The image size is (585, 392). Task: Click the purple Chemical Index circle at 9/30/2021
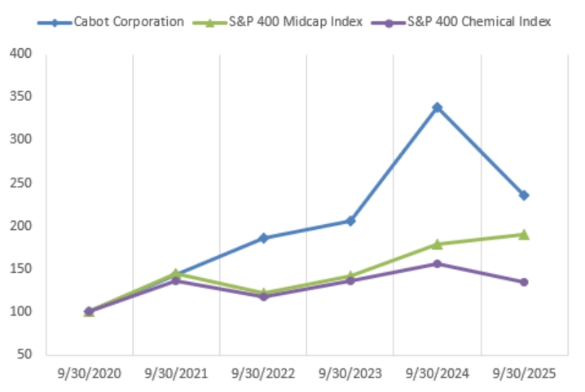(176, 280)
